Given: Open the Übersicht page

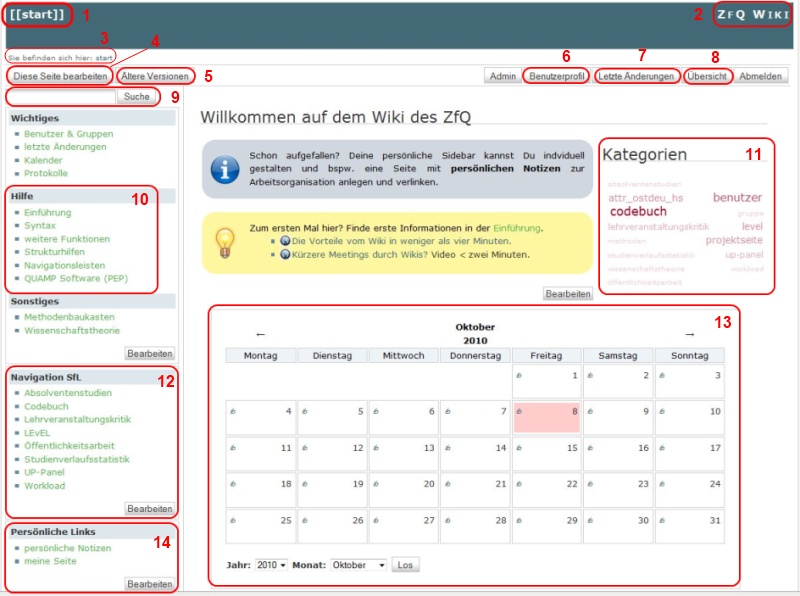Looking at the screenshot, I should [708, 76].
